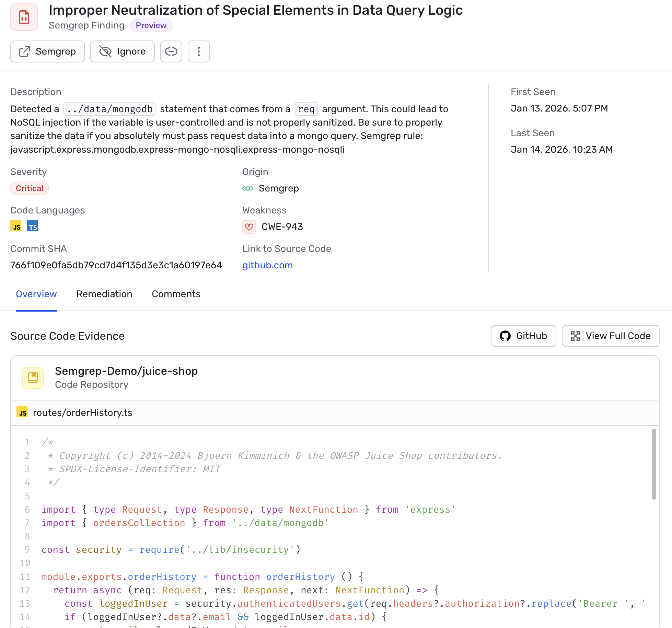
Task: Open the finding in Semgrep
Action: 47,51
